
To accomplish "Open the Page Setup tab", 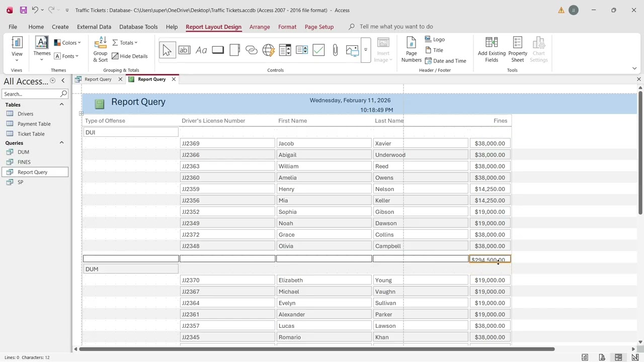I will coord(319,27).
